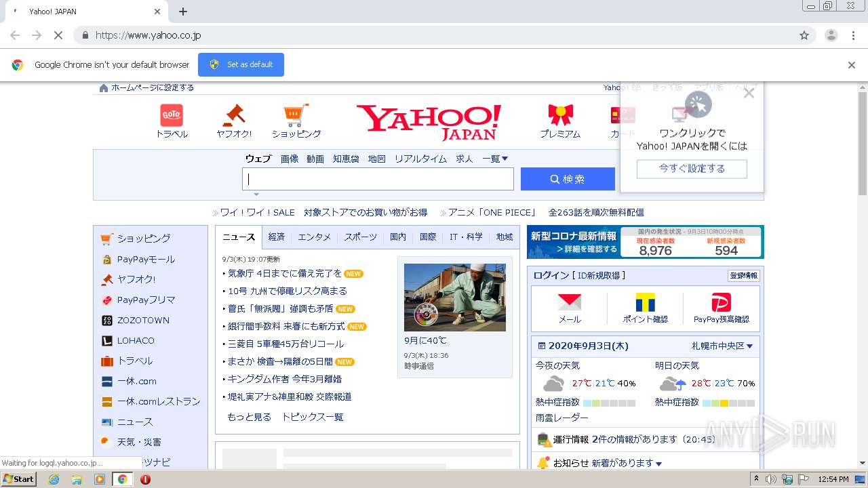Click the 検索 search button
Screen dimensions: 868x488
click(x=568, y=179)
